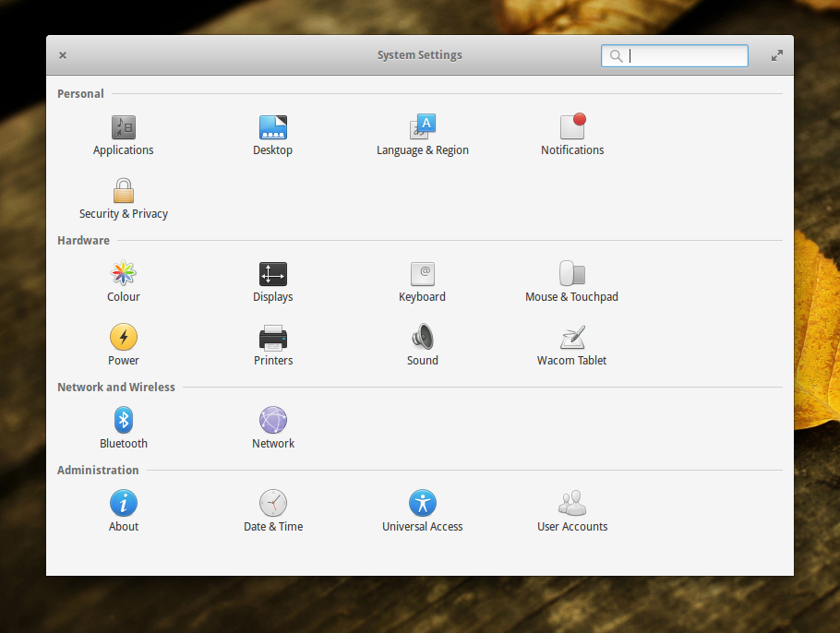
Task: Click the search field in the header bar
Action: tap(683, 56)
